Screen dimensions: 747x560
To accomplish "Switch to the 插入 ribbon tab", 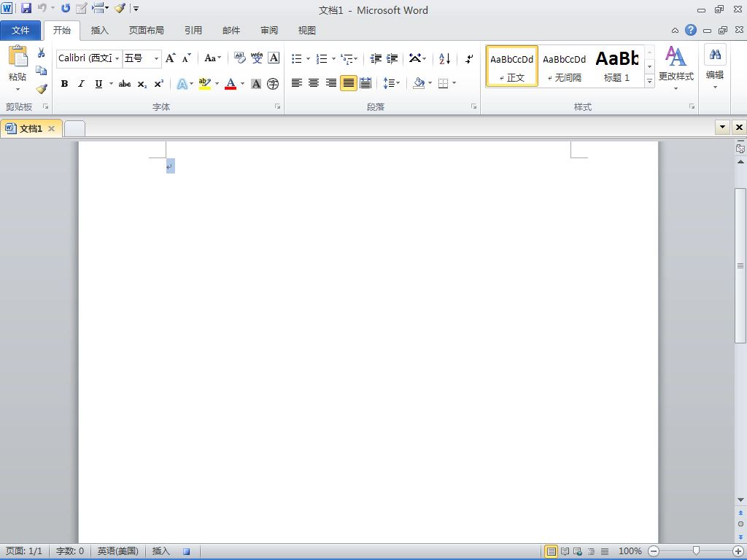I will click(x=99, y=31).
